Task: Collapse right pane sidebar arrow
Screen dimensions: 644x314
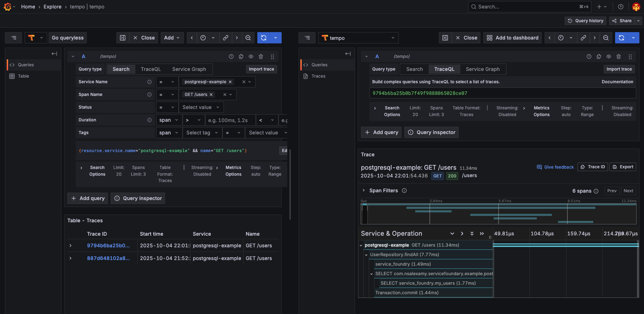Action: click(x=348, y=54)
